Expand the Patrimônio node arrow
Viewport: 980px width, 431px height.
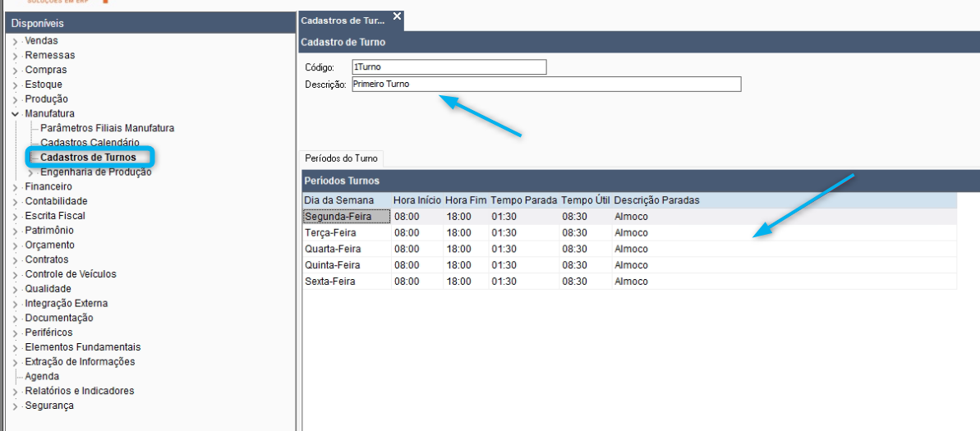15,231
